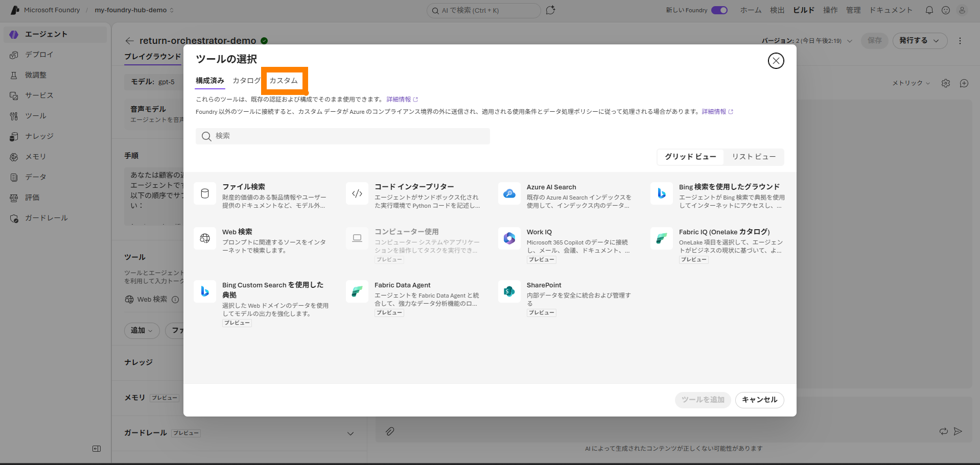Go to ビルド in top navigation
The image size is (980, 465).
804,10
